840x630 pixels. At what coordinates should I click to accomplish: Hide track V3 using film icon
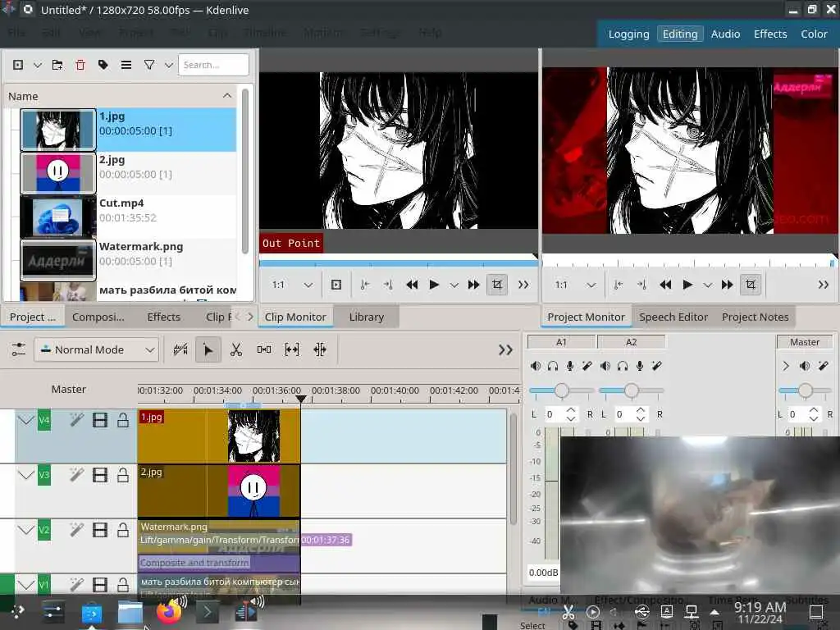click(x=99, y=475)
